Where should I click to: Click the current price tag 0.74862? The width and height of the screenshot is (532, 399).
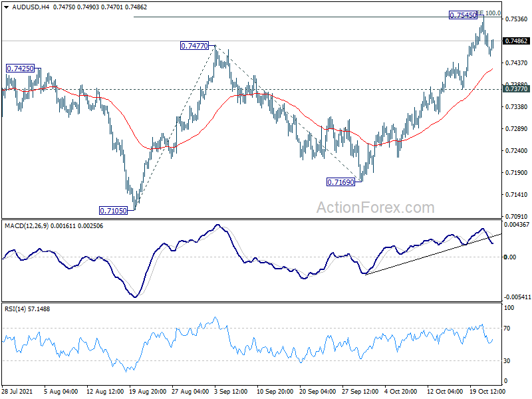click(x=516, y=41)
